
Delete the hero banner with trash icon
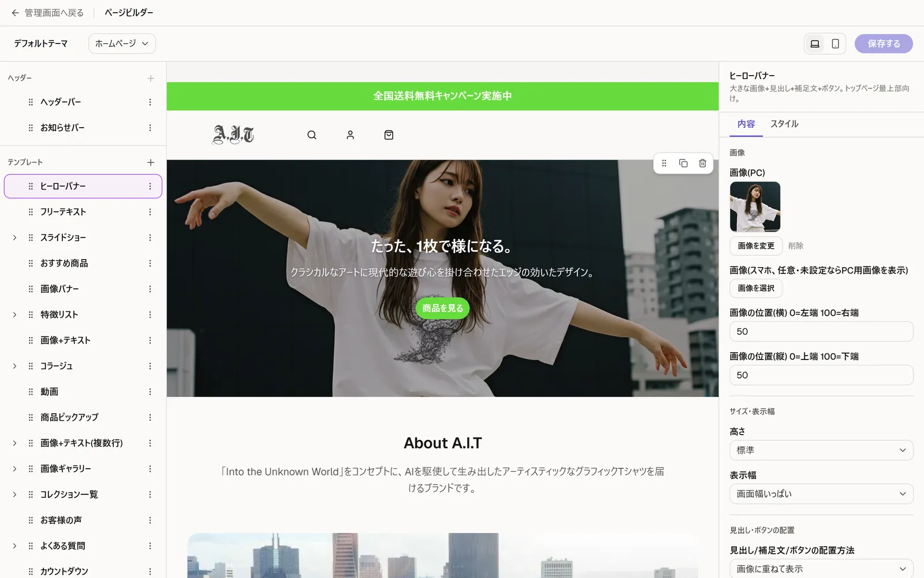point(702,164)
